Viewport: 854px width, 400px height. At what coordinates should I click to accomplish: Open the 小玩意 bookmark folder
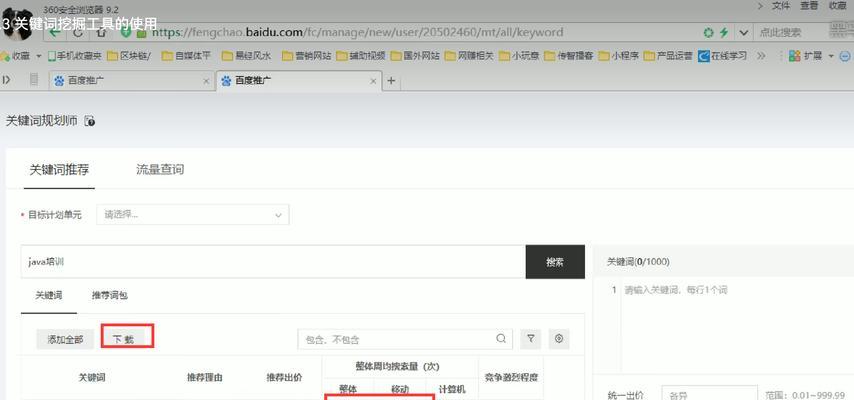pos(519,56)
